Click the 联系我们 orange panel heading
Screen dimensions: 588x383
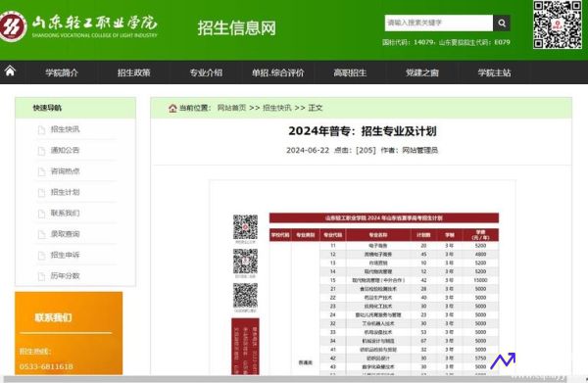pos(53,317)
